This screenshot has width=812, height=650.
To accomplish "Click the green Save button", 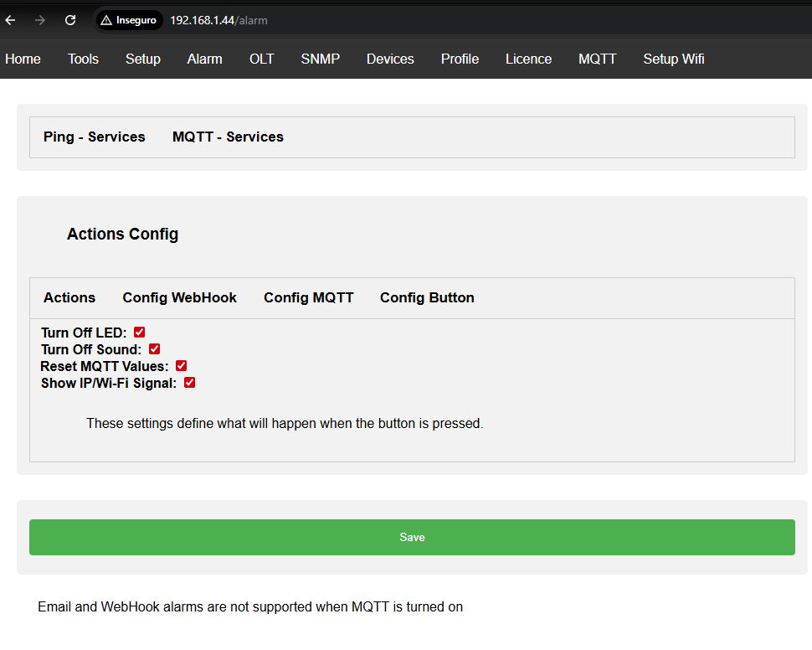I will tap(412, 537).
